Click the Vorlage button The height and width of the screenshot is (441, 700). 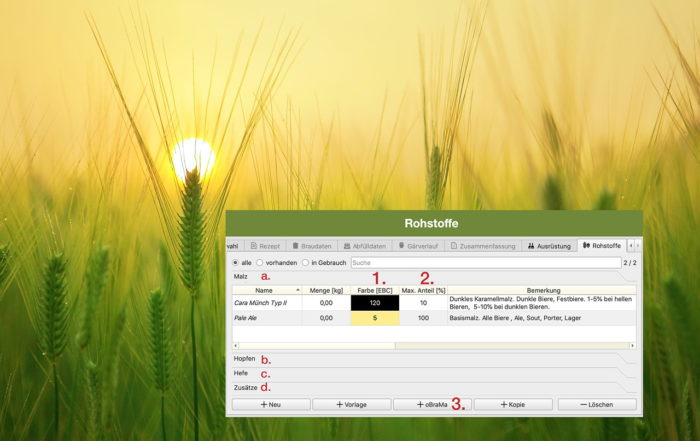click(351, 404)
